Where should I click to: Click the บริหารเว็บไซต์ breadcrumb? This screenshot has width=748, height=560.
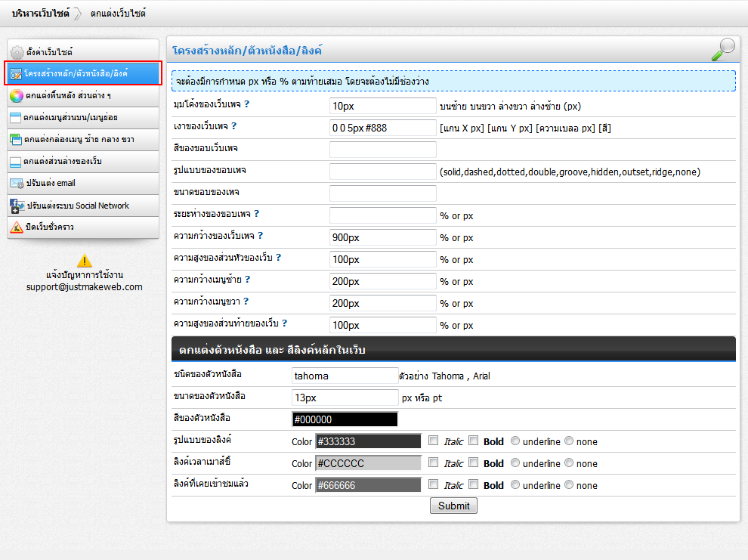coord(41,14)
